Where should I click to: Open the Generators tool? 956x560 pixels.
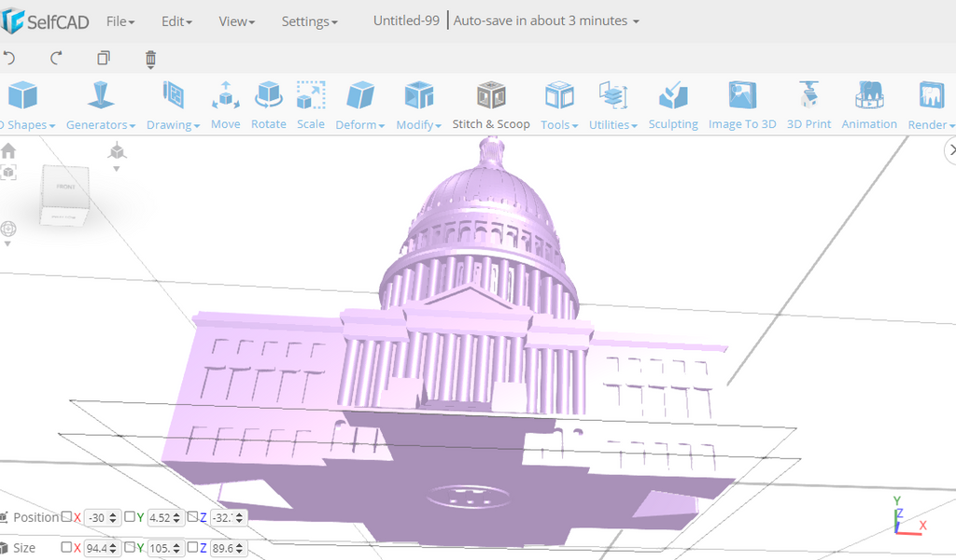101,96
